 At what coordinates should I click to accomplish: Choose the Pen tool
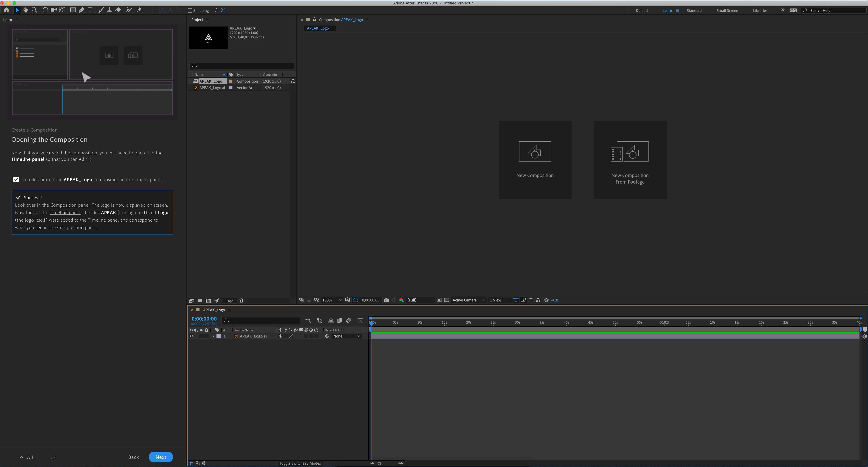point(82,10)
